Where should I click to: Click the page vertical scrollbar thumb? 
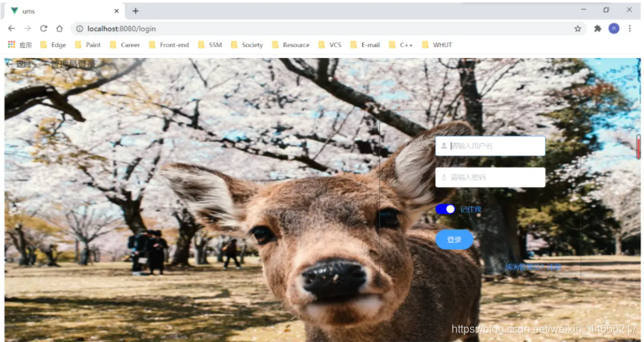click(x=639, y=147)
